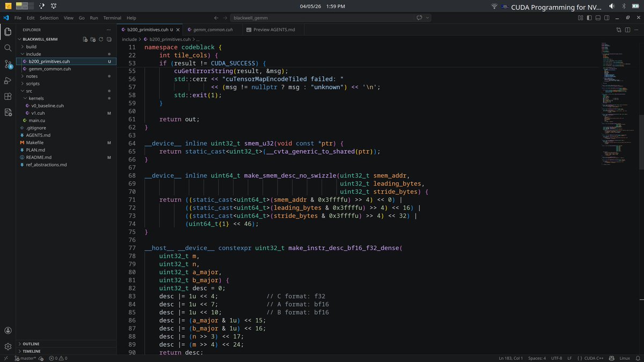The width and height of the screenshot is (644, 362).
Task: Click the LF end-of-line indicator
Action: pyautogui.click(x=570, y=358)
